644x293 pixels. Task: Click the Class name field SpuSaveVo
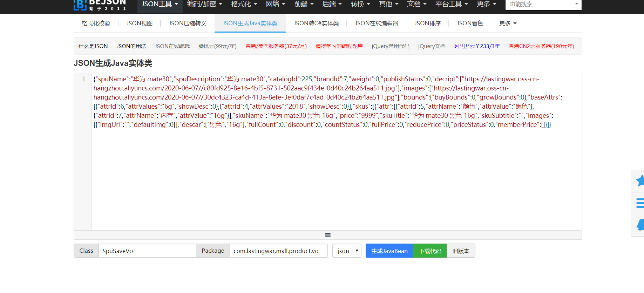147,251
